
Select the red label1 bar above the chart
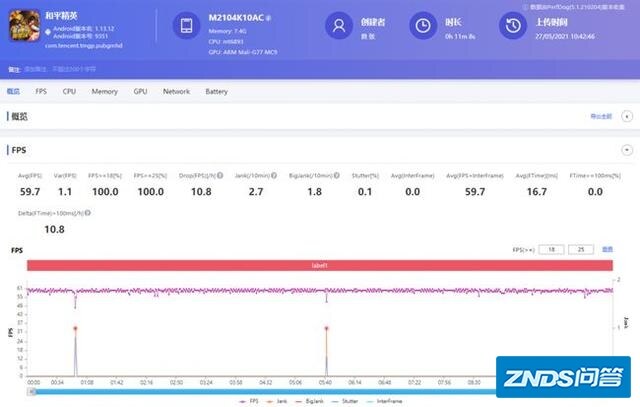(320, 265)
